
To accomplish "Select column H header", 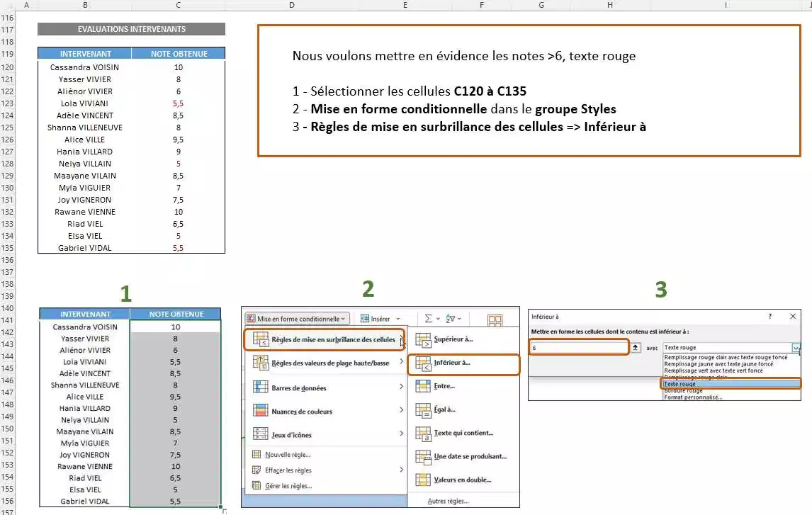I will (x=610, y=5).
